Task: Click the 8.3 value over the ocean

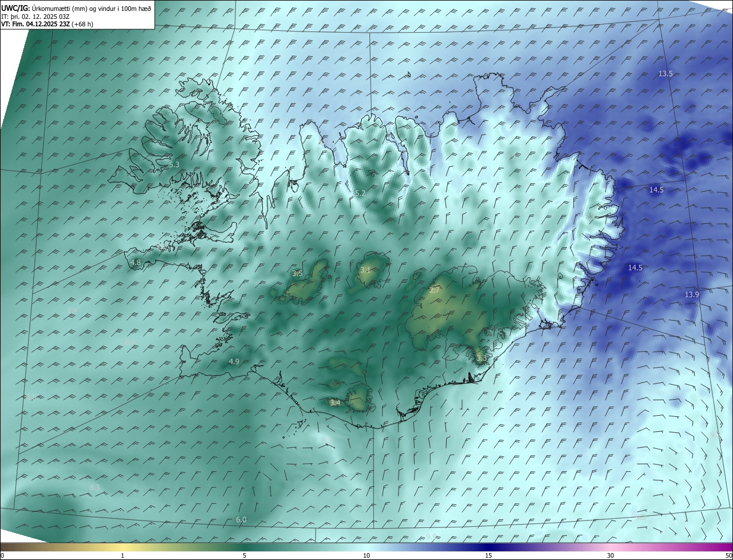Action: pyautogui.click(x=94, y=487)
